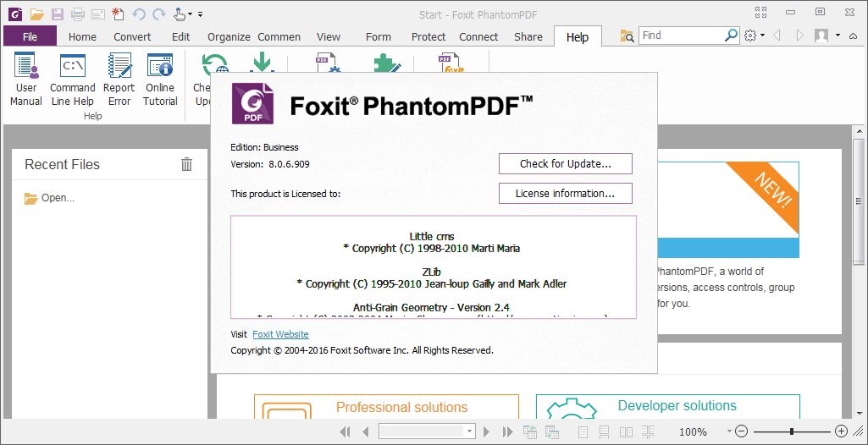Switch to the Organize tab
This screenshot has height=445, width=868.
[x=229, y=37]
